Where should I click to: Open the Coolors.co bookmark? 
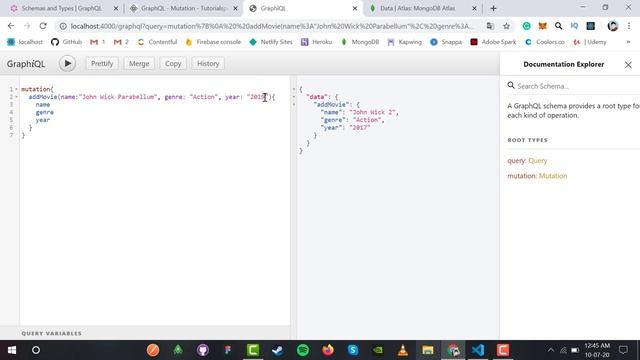545,42
